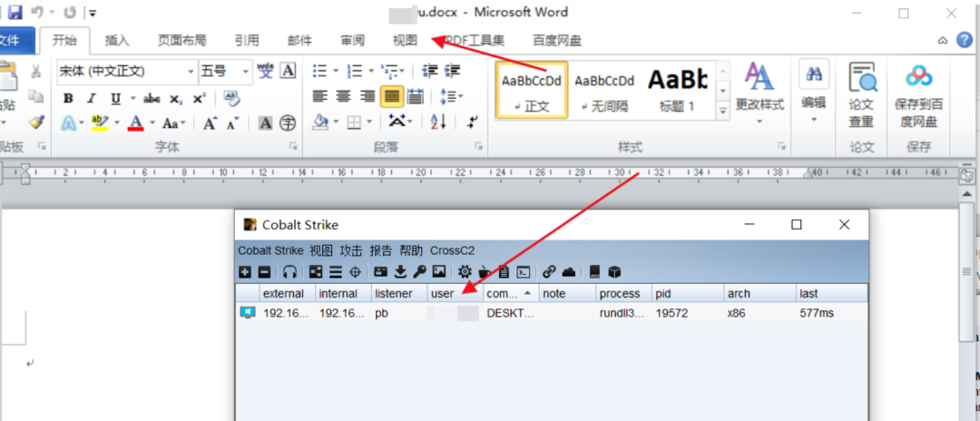980x421 pixels.
Task: Click the 论文查重 button
Action: (x=861, y=95)
